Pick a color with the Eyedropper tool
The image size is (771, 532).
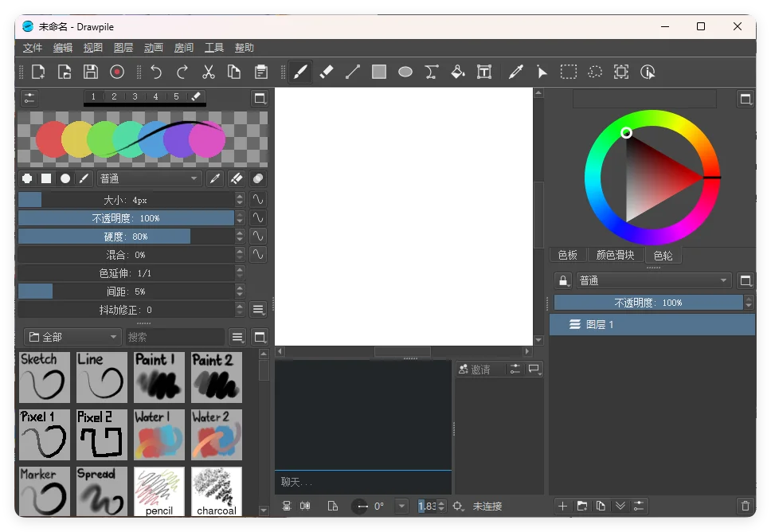click(x=516, y=72)
